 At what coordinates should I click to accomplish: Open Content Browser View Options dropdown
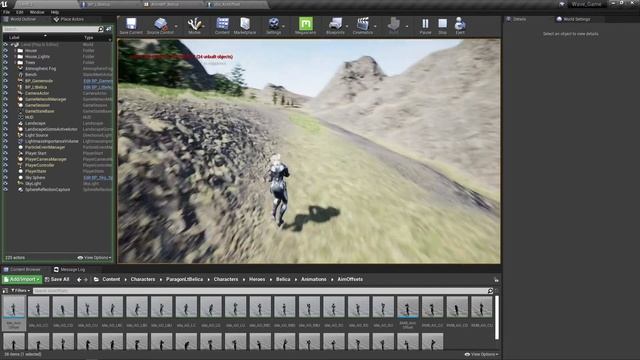(x=481, y=354)
